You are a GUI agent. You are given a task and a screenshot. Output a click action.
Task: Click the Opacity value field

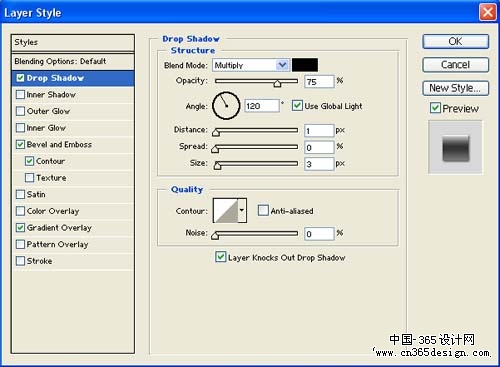point(319,82)
